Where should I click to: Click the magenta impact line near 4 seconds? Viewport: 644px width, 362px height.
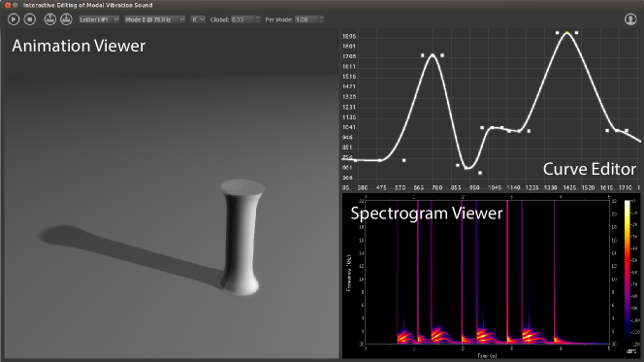coord(555,271)
